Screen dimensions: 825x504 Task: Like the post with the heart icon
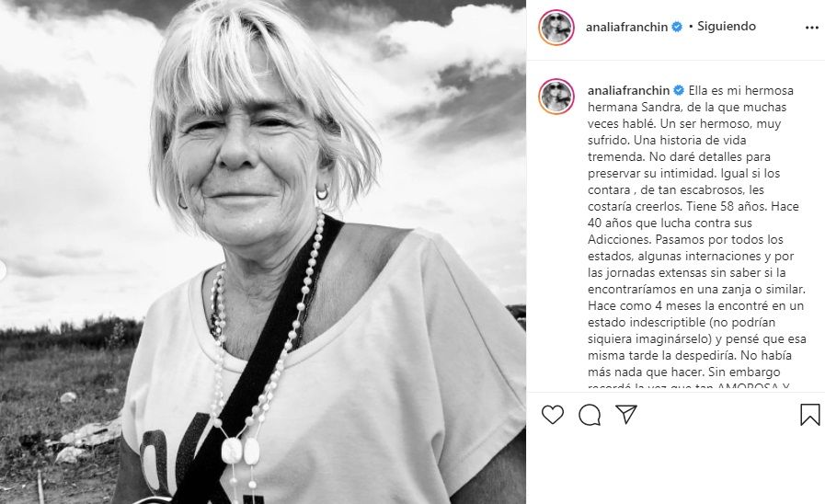[553, 415]
